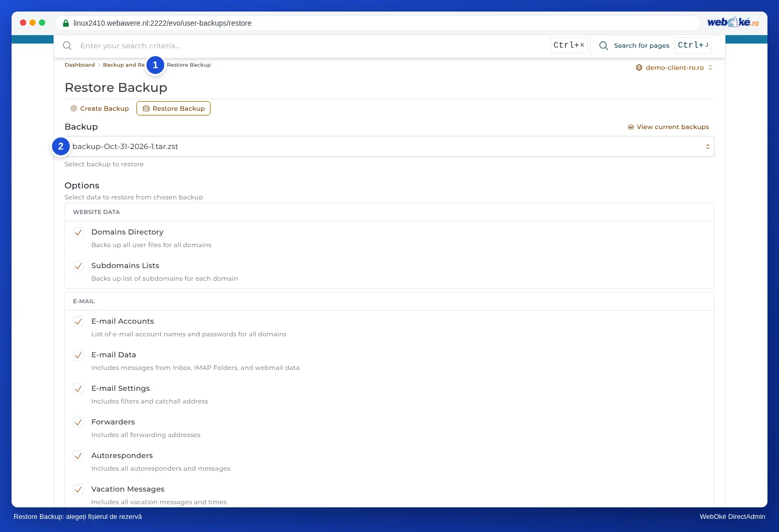The height and width of the screenshot is (532, 779).
Task: Click the Restore Backup breadcrumb text
Action: click(x=189, y=65)
